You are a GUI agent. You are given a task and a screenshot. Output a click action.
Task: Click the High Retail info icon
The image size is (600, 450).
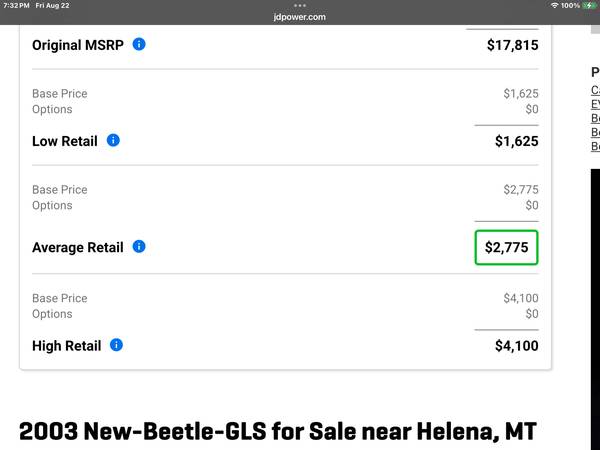(116, 345)
